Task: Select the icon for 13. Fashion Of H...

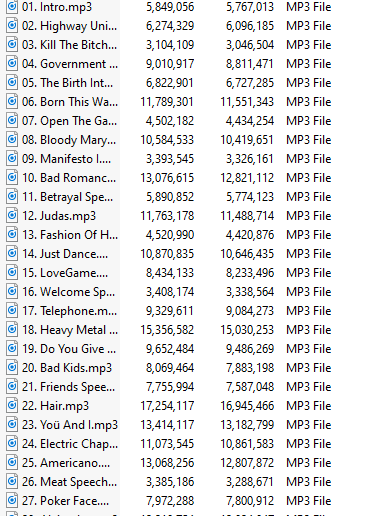Action: point(12,234)
